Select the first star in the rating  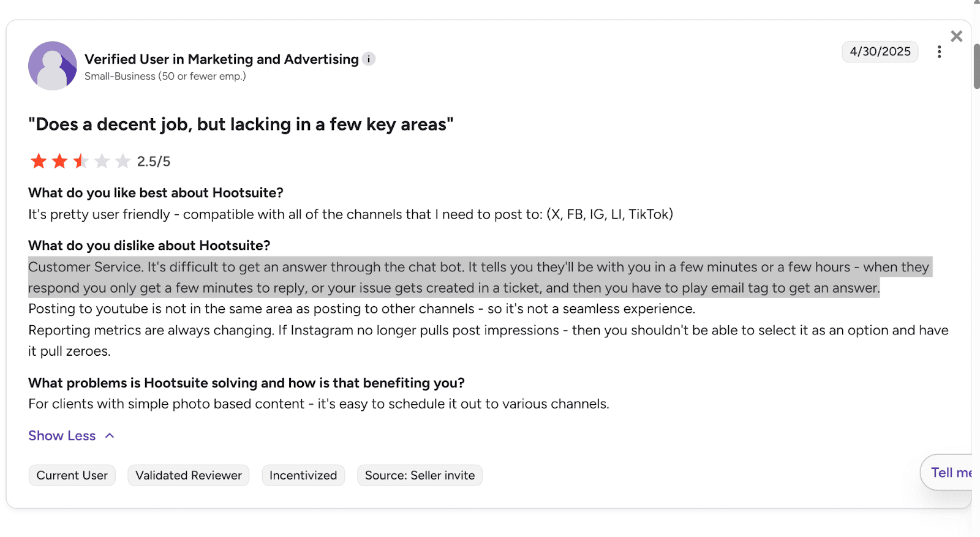point(38,161)
